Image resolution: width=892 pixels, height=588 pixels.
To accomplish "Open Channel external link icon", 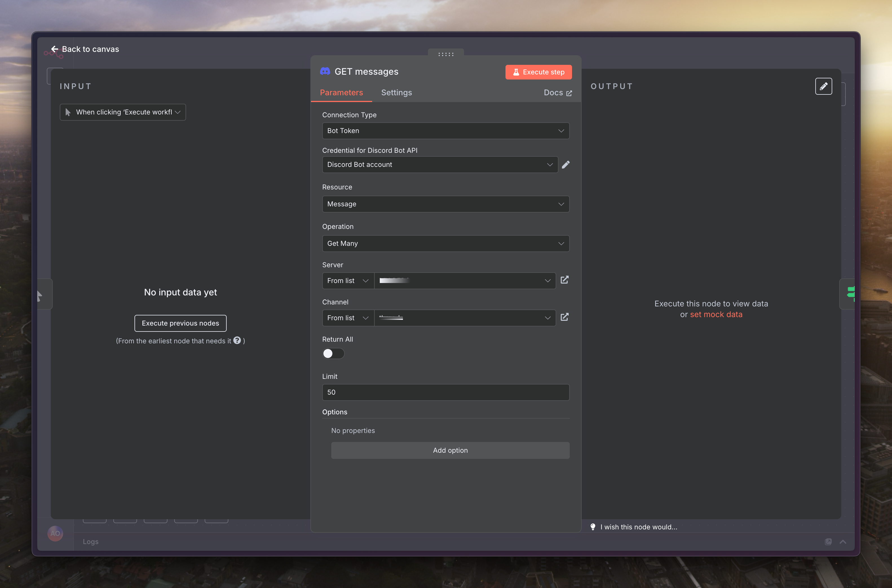I will click(564, 317).
